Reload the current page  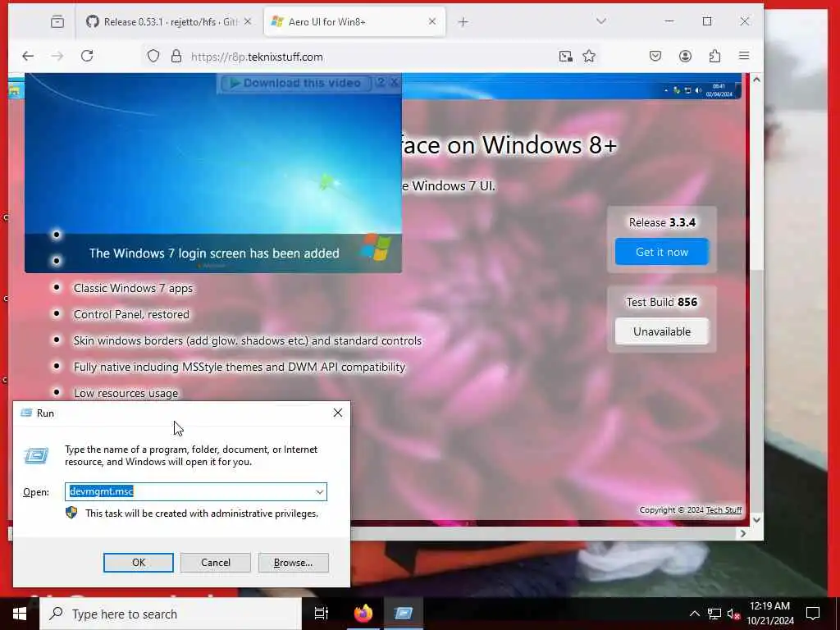[87, 57]
